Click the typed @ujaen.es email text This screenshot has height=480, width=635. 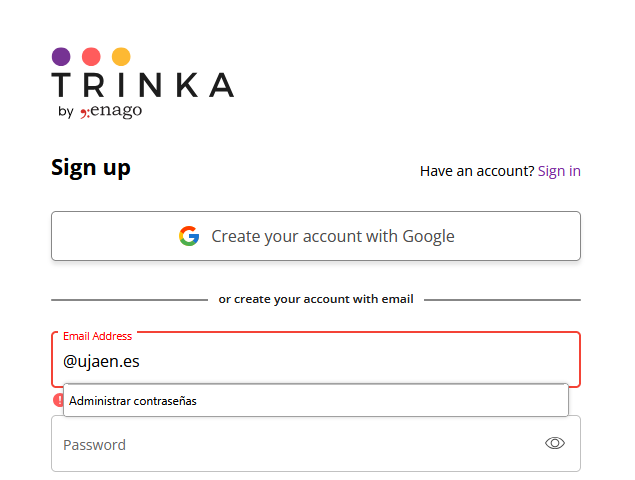click(x=101, y=361)
